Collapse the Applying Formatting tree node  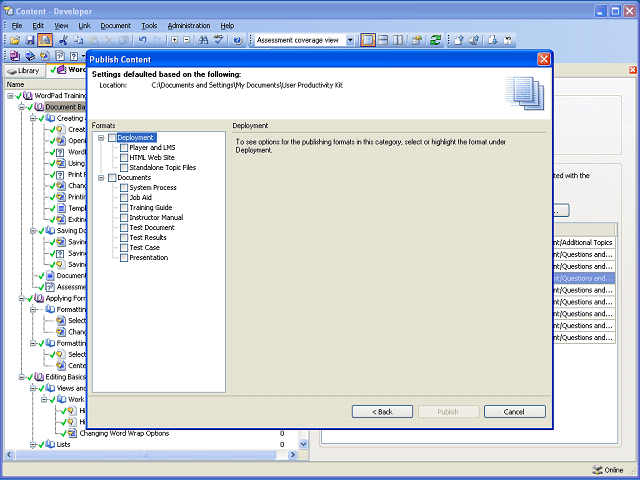(21, 298)
